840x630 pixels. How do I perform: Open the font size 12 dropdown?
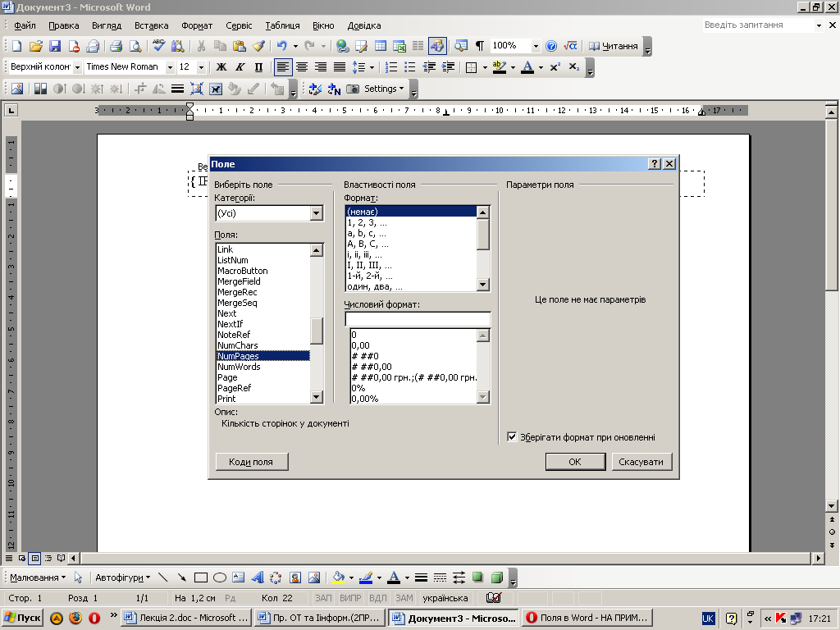pyautogui.click(x=202, y=67)
